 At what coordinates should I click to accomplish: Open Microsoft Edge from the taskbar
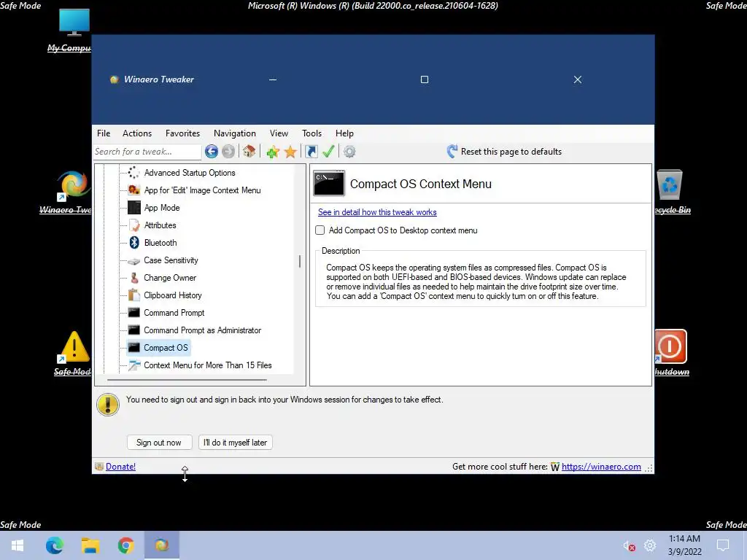[x=54, y=545]
